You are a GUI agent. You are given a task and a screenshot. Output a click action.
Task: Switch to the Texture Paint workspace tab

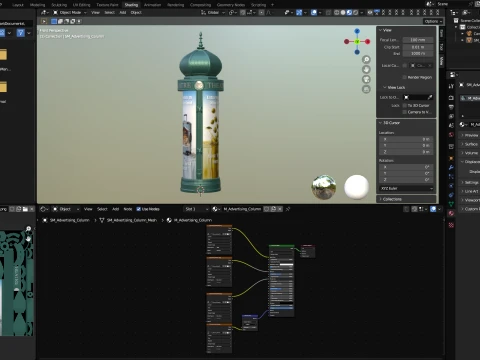pyautogui.click(x=107, y=5)
